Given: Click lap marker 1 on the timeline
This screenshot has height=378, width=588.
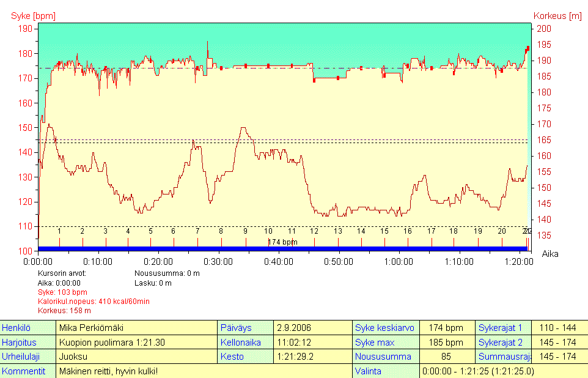Looking at the screenshot, I should pyautogui.click(x=59, y=232).
